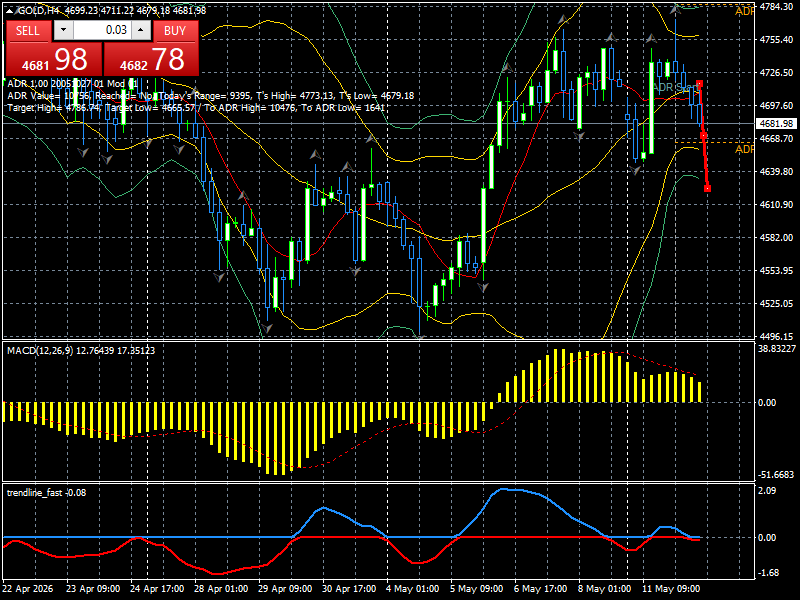This screenshot has height=600, width=800.
Task: Click the GOLD,H4 chart title text
Action: 39,10
